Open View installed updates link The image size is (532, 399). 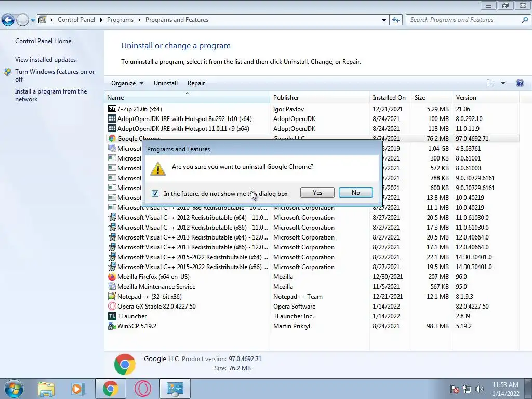tap(46, 60)
